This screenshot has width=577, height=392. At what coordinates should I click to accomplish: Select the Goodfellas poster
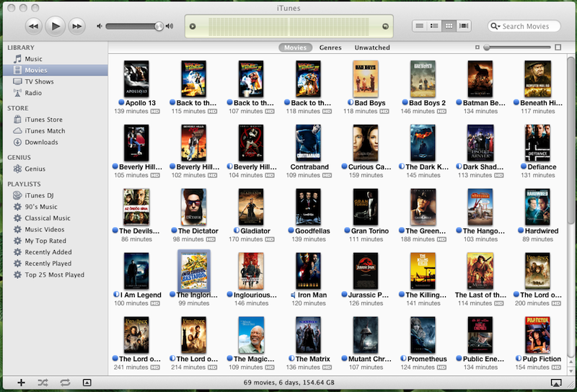coord(309,207)
